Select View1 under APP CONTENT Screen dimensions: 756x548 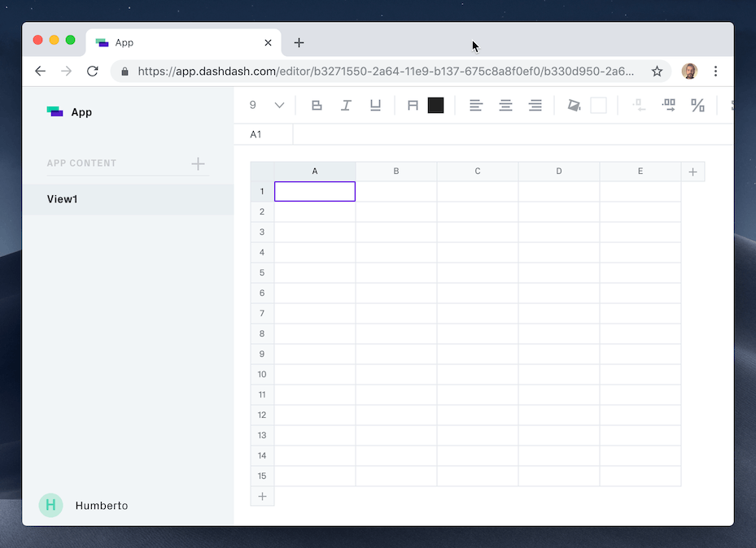pyautogui.click(x=63, y=198)
